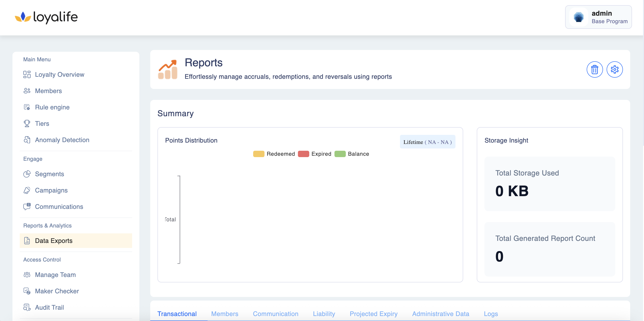The height and width of the screenshot is (321, 644).
Task: Open the gear settings icon in Reports header
Action: pyautogui.click(x=614, y=70)
